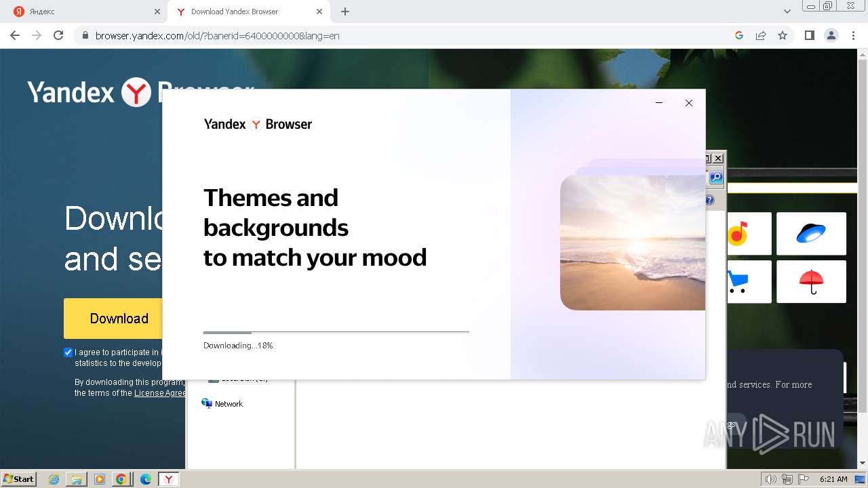Close the Yandex installer window

pyautogui.click(x=688, y=103)
